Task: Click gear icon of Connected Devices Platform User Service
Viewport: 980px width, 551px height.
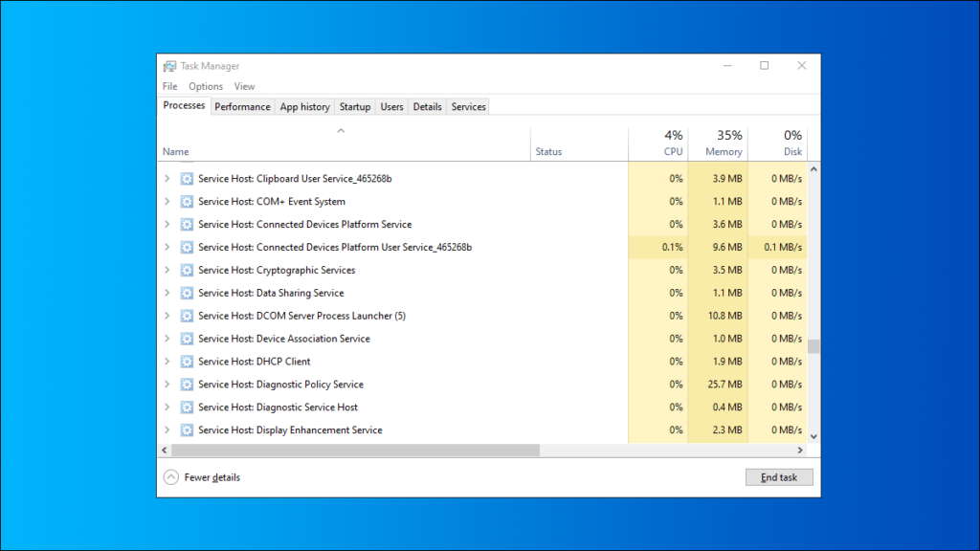Action: (187, 248)
